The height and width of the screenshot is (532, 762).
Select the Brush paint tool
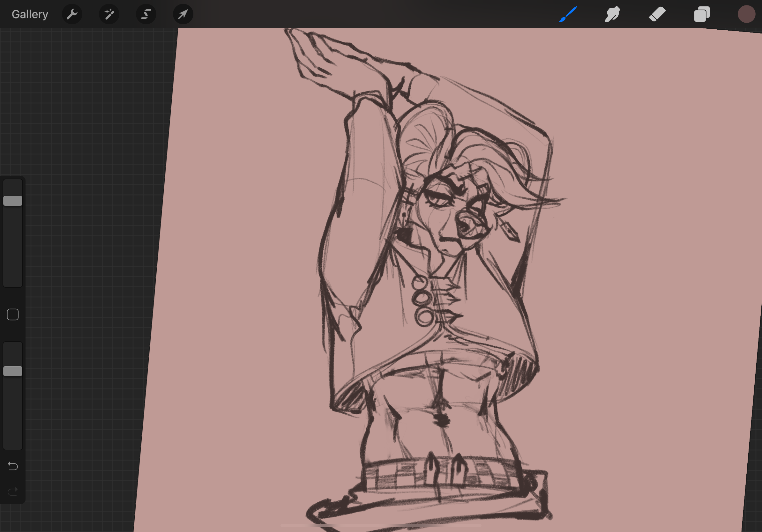(x=568, y=14)
